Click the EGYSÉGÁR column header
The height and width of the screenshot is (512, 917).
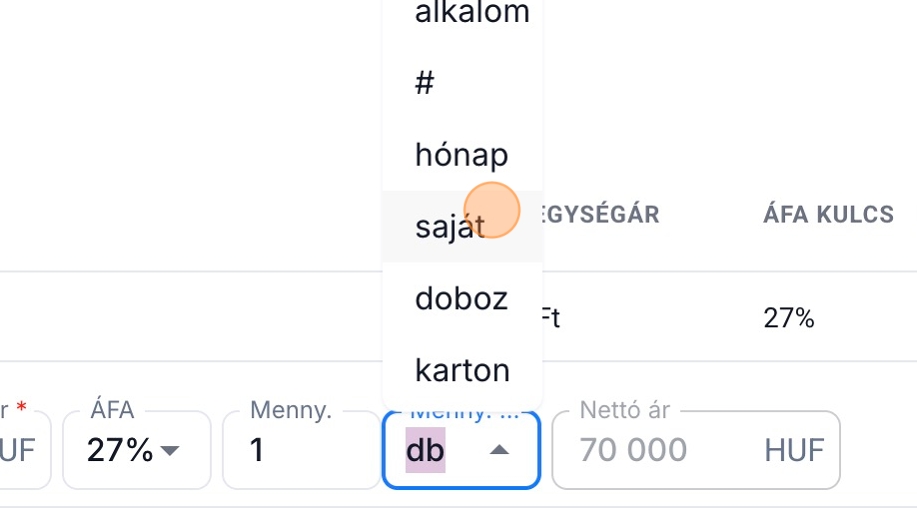[600, 215]
